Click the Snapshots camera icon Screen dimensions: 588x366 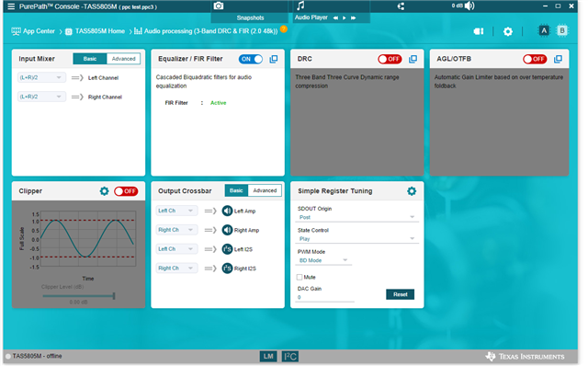pos(219,6)
